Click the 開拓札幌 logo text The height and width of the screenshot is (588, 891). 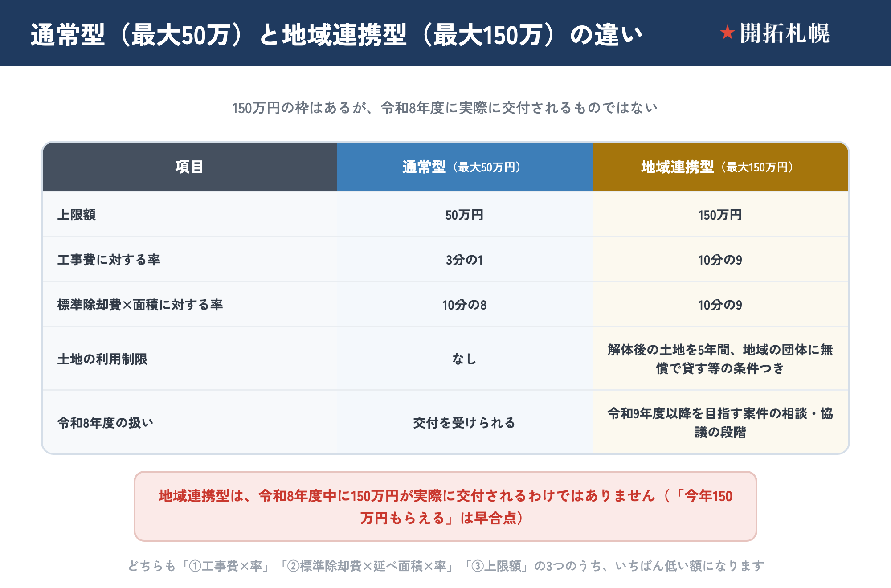pos(785,33)
